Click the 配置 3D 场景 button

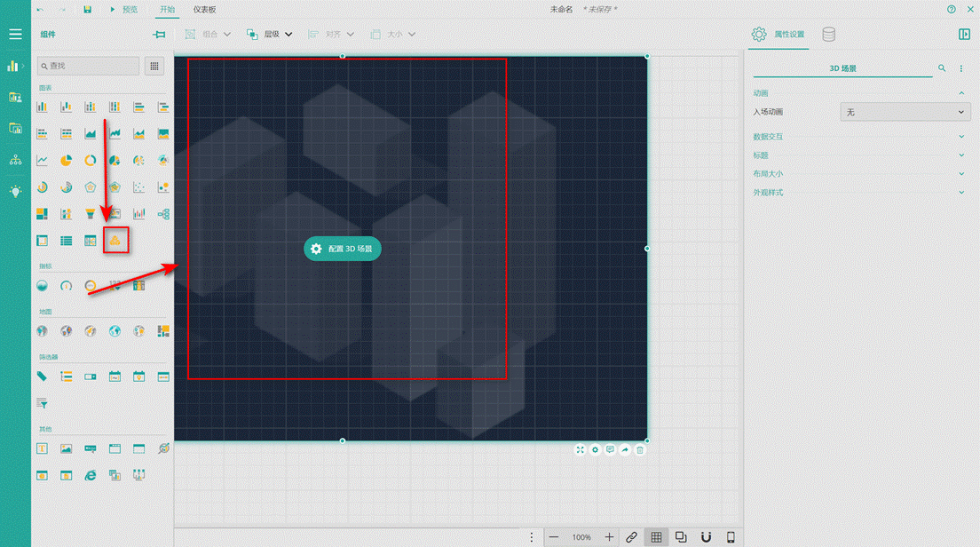[x=343, y=250]
